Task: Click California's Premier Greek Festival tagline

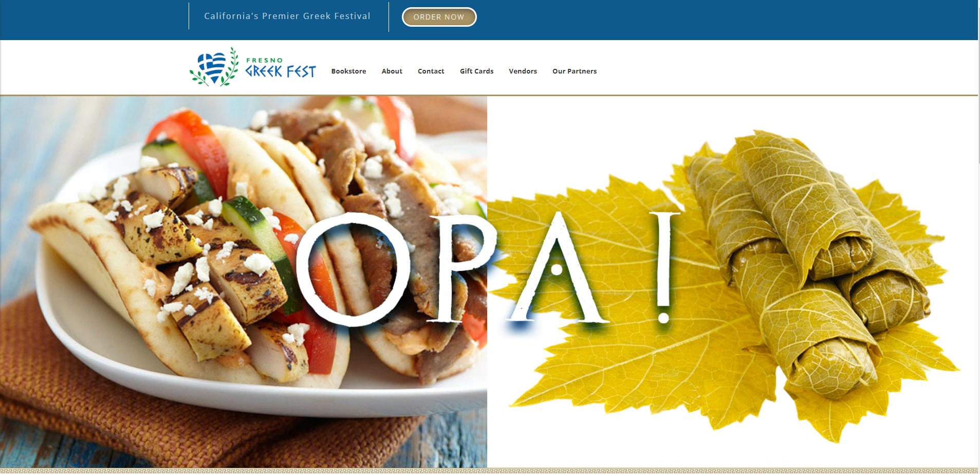Action: [x=287, y=16]
